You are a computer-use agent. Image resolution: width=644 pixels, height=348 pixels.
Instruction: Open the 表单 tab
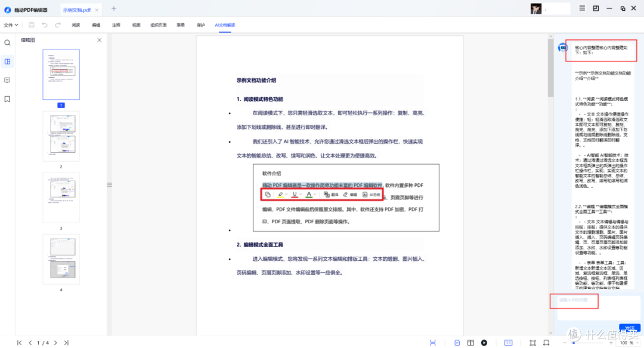181,25
